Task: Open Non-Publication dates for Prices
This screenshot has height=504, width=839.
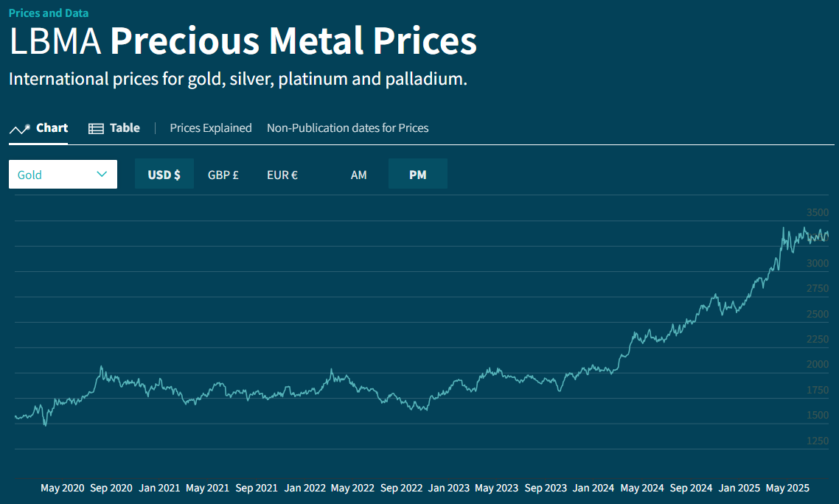Action: pyautogui.click(x=347, y=128)
